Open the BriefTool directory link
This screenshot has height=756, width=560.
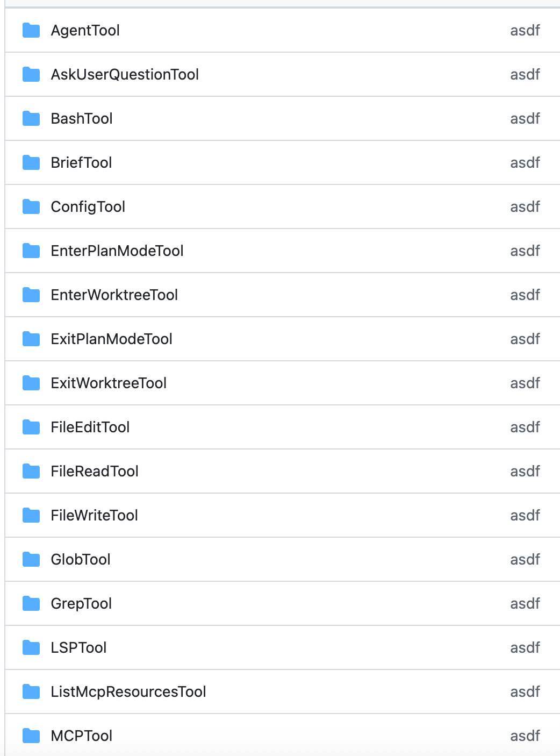pos(81,163)
